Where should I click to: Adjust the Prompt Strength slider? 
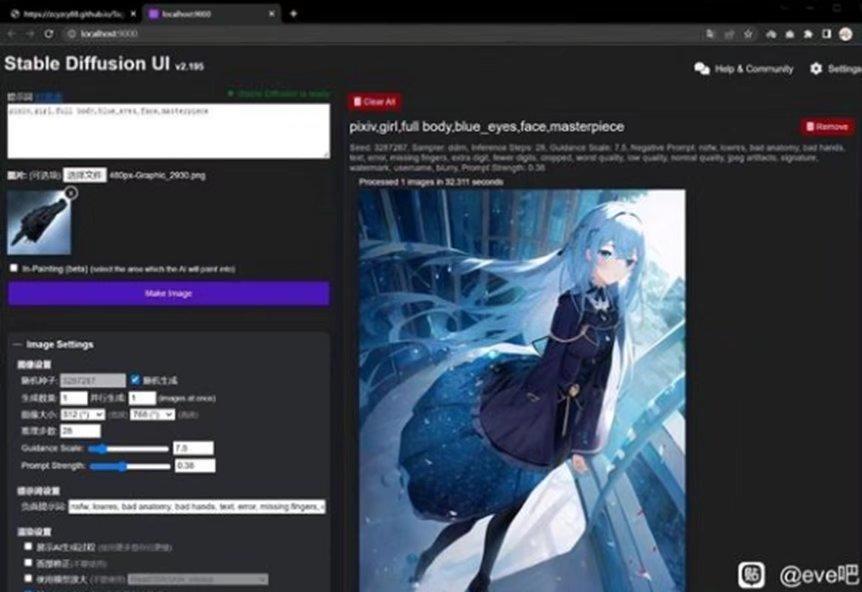130,466
